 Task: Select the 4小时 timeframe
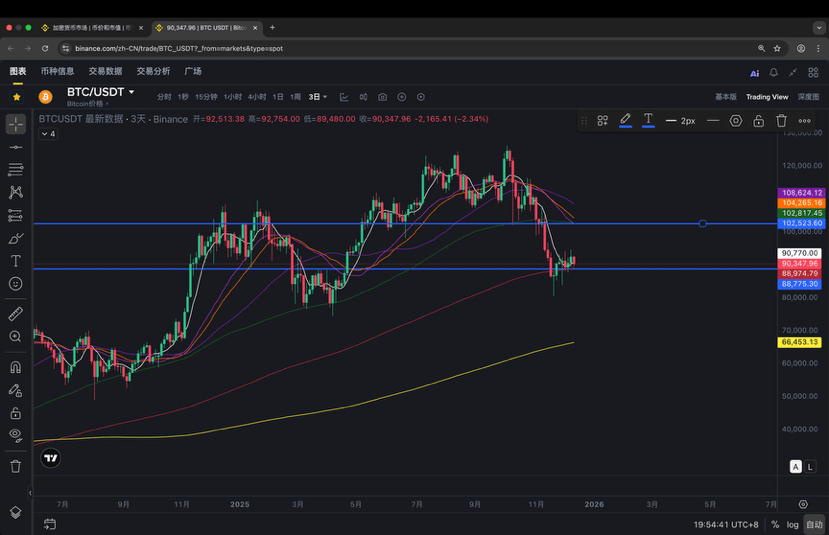pos(257,97)
